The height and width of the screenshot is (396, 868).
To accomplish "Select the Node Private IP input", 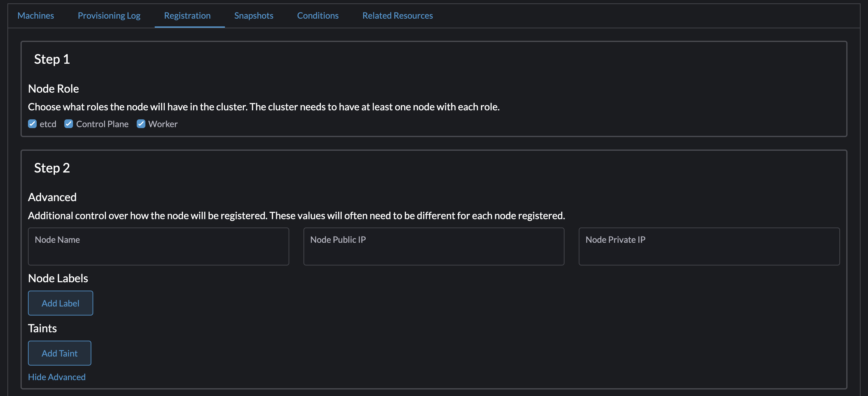I will (709, 246).
